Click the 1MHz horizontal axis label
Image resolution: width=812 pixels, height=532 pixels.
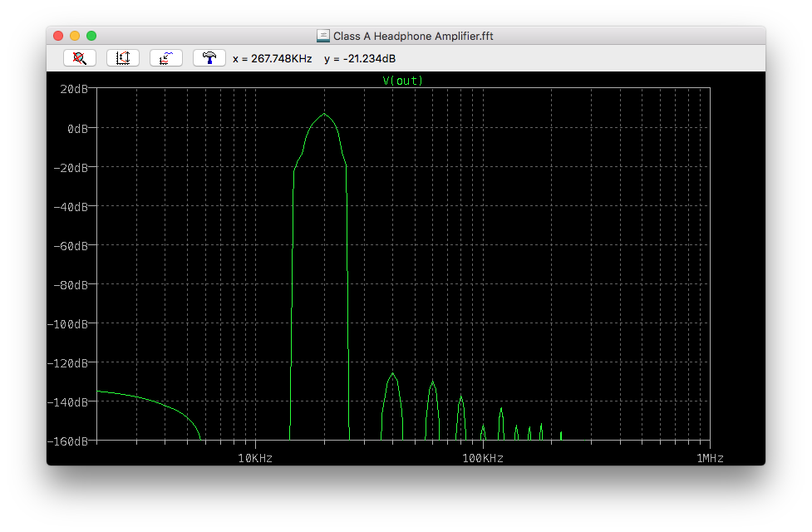pyautogui.click(x=710, y=459)
